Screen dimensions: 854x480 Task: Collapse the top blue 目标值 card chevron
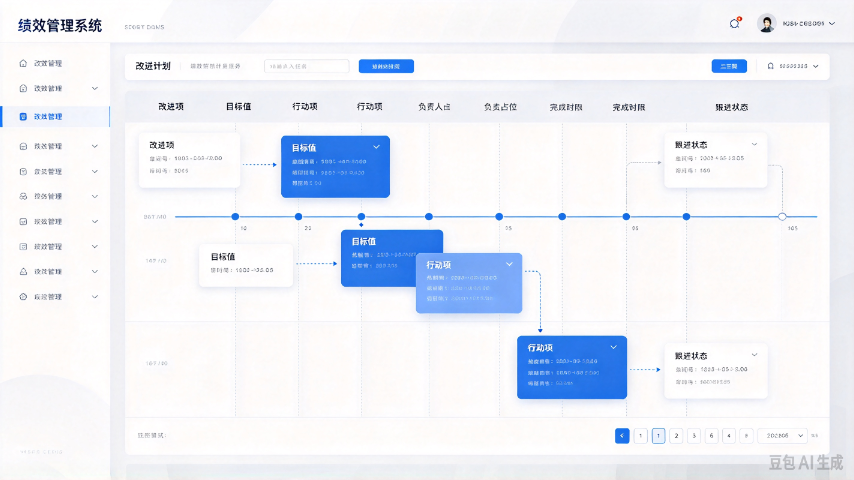[x=376, y=147]
